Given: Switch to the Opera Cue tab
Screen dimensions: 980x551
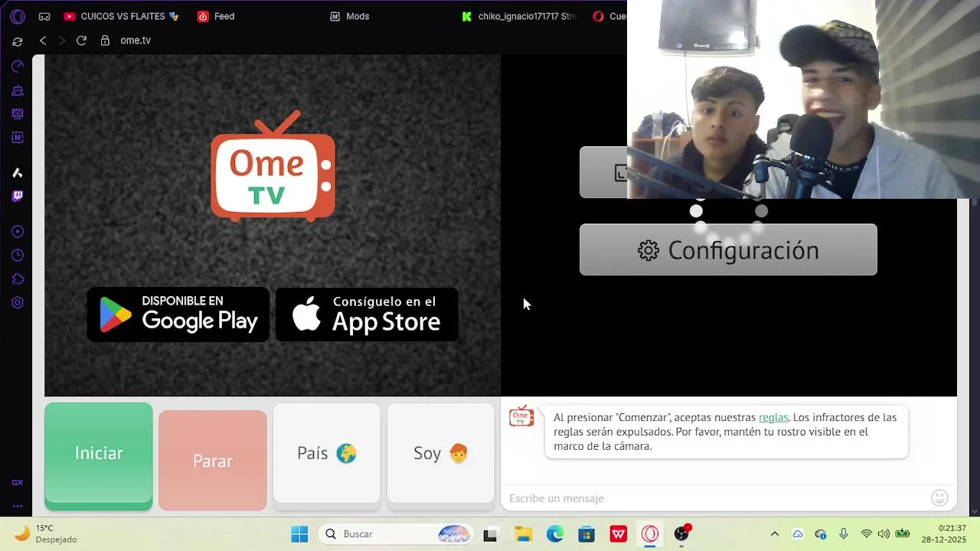Looking at the screenshot, I should pos(609,16).
